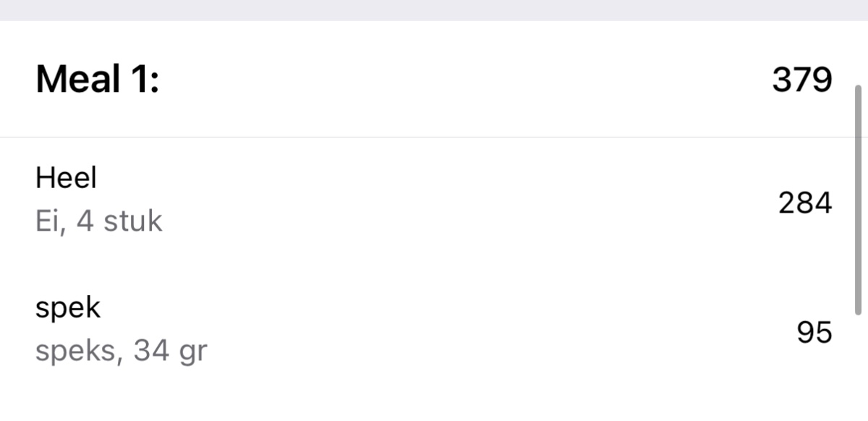
Task: Tap the "Meal 1:" header title
Action: click(x=97, y=80)
